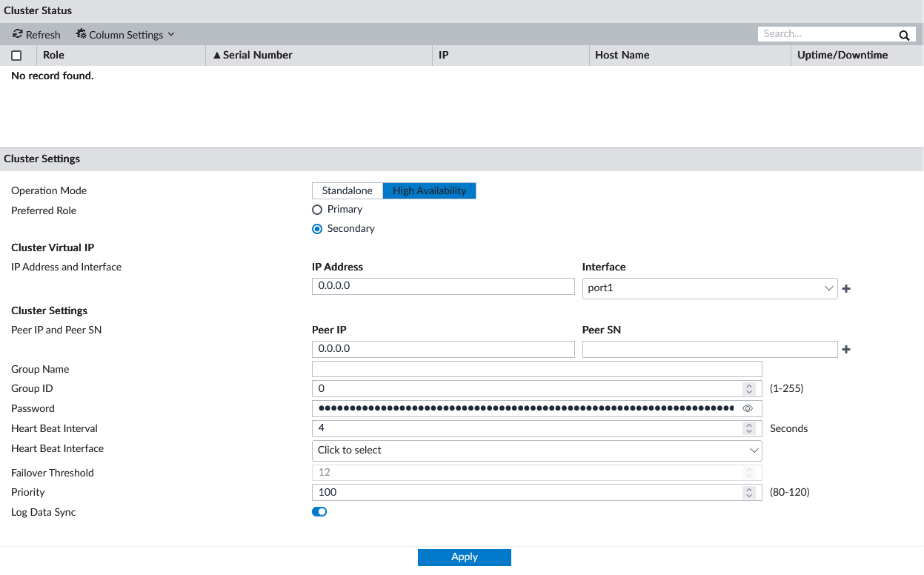924x575 pixels.
Task: Click the Apply button
Action: click(x=464, y=557)
